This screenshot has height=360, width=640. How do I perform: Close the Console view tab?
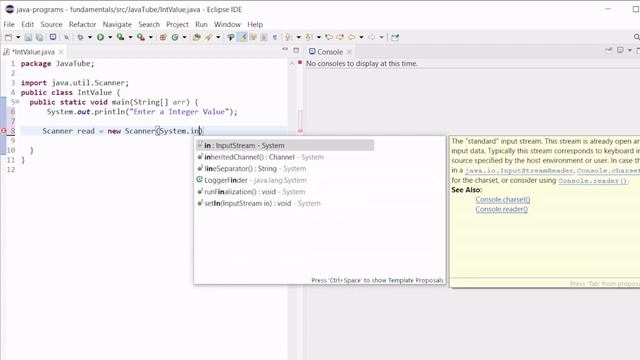coord(349,52)
